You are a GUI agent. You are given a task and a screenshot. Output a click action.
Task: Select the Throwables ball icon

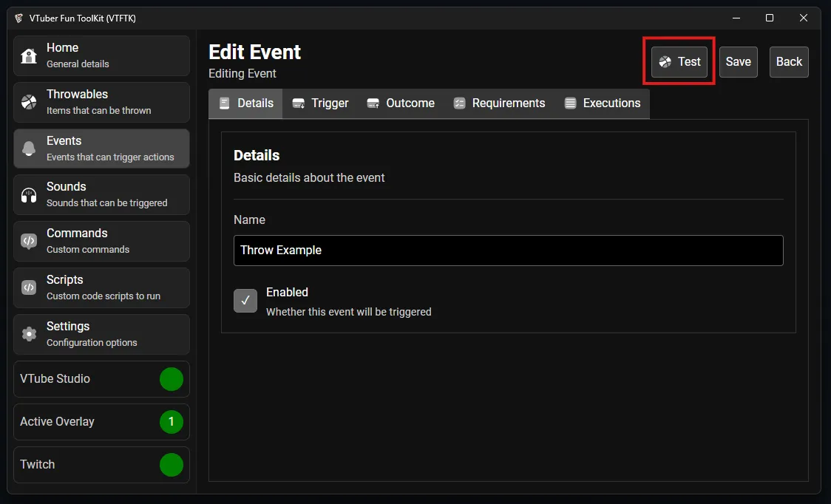[x=29, y=102]
